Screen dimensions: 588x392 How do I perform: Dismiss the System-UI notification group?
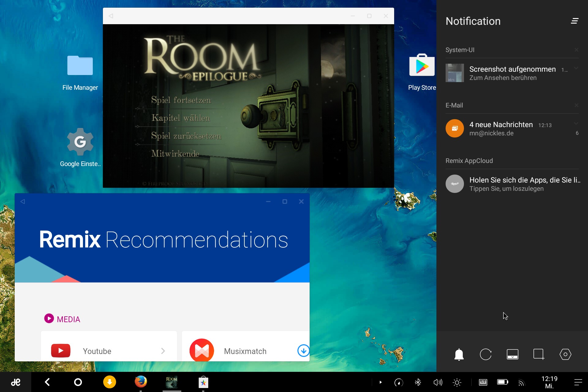click(576, 50)
